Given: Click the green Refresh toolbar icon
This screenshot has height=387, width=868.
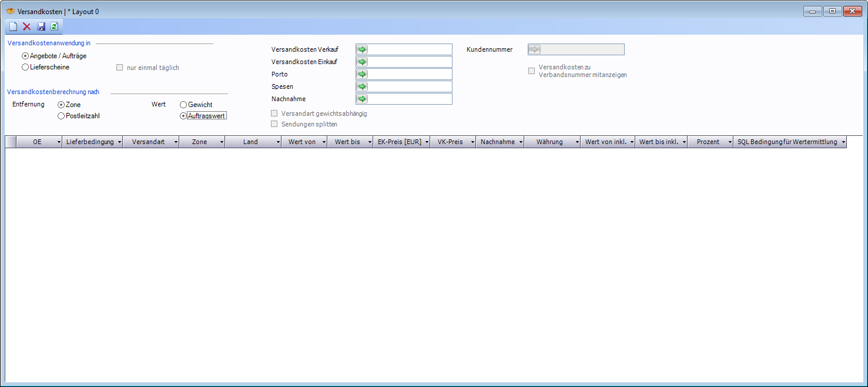Looking at the screenshot, I should point(55,26).
